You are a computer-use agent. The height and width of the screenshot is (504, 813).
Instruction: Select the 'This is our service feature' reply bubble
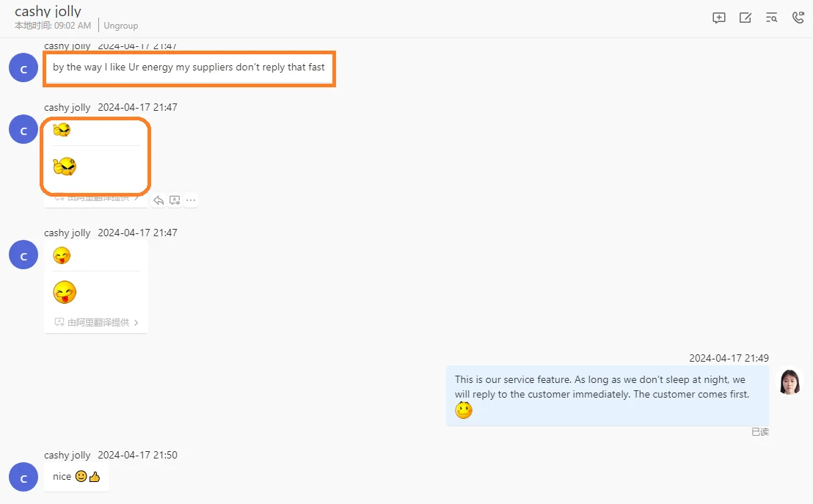pyautogui.click(x=607, y=395)
